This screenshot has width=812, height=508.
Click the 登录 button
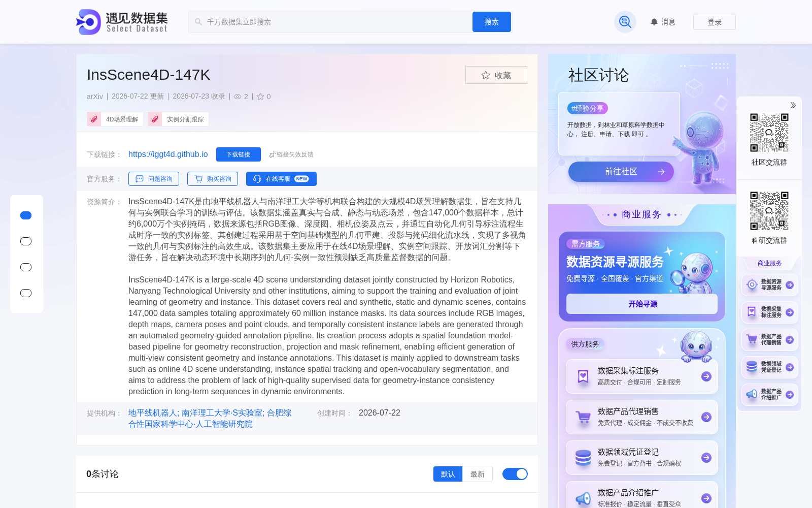point(715,22)
